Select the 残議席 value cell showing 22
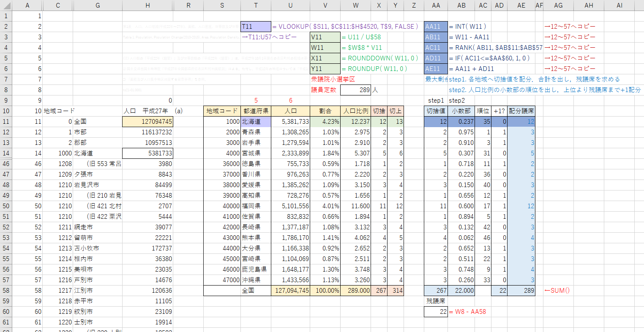Image resolution: width=644 pixels, height=332 pixels. 436,312
